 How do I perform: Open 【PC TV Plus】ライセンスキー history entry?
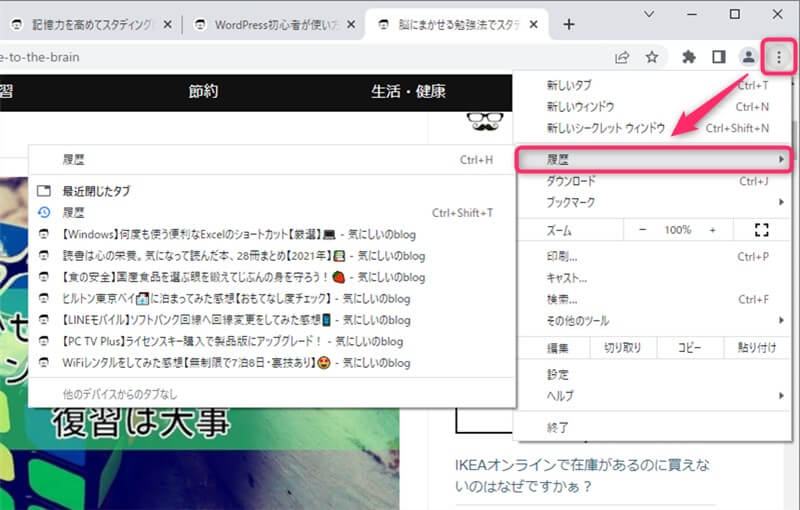click(x=272, y=341)
